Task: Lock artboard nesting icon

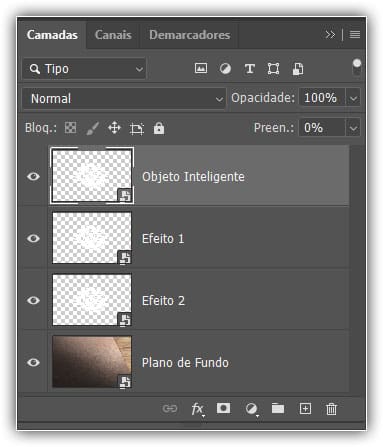Action: point(137,129)
